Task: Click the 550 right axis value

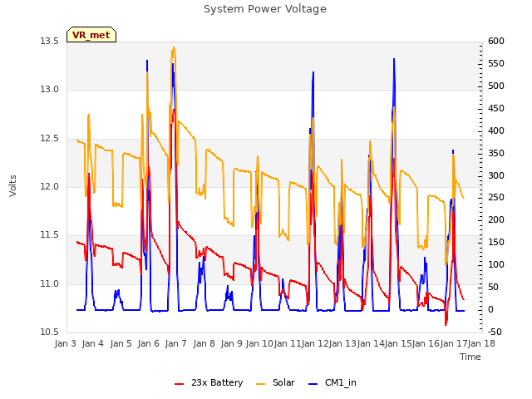Action: click(x=496, y=63)
